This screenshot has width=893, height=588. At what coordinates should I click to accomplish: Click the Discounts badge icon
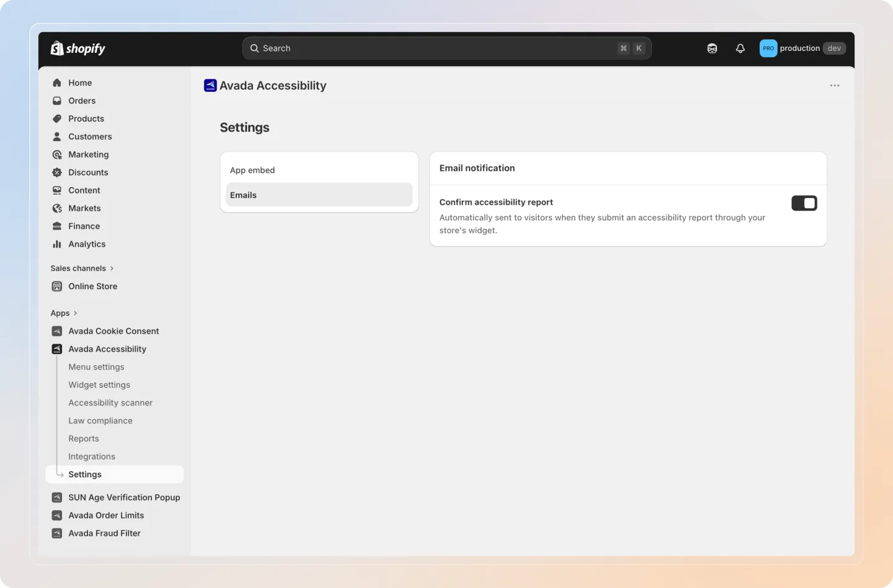coord(57,172)
